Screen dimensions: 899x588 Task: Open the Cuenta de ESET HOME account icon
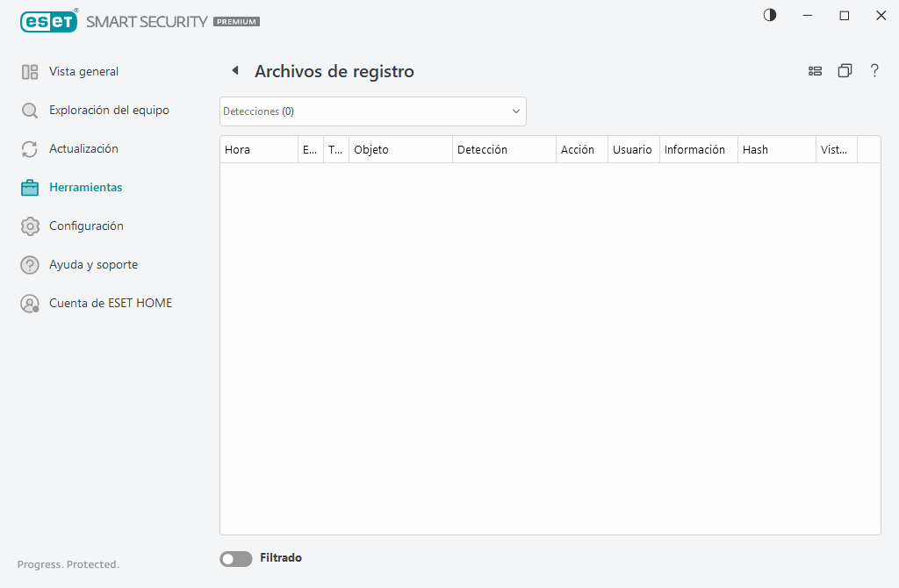tap(30, 303)
